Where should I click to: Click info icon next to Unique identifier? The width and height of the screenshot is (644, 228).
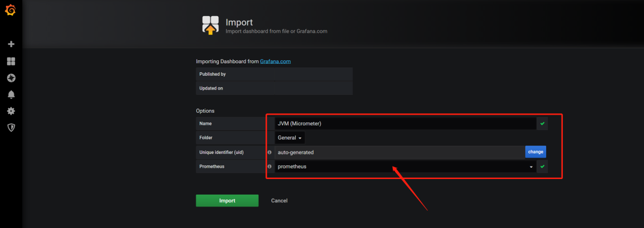pyautogui.click(x=270, y=152)
